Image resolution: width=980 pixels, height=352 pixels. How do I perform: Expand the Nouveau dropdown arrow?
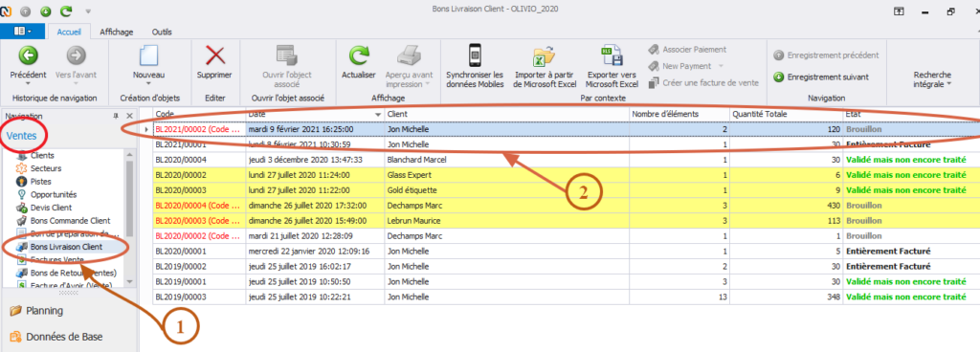148,83
